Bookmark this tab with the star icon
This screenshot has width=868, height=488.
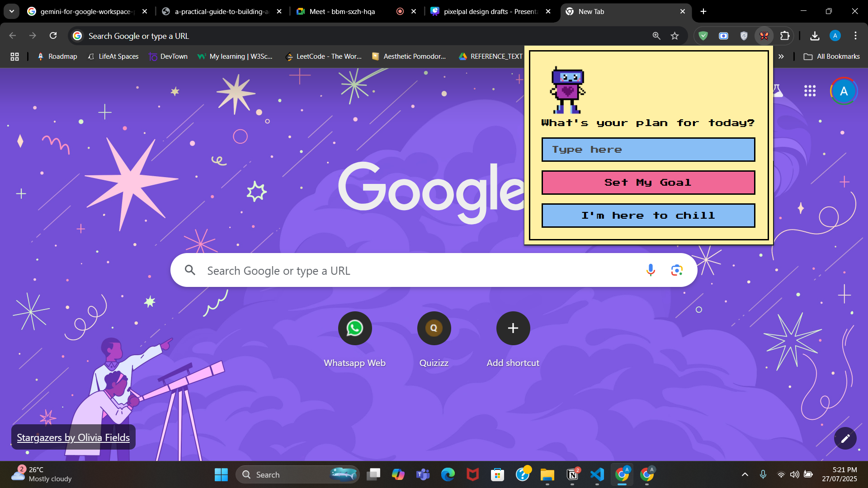[675, 36]
